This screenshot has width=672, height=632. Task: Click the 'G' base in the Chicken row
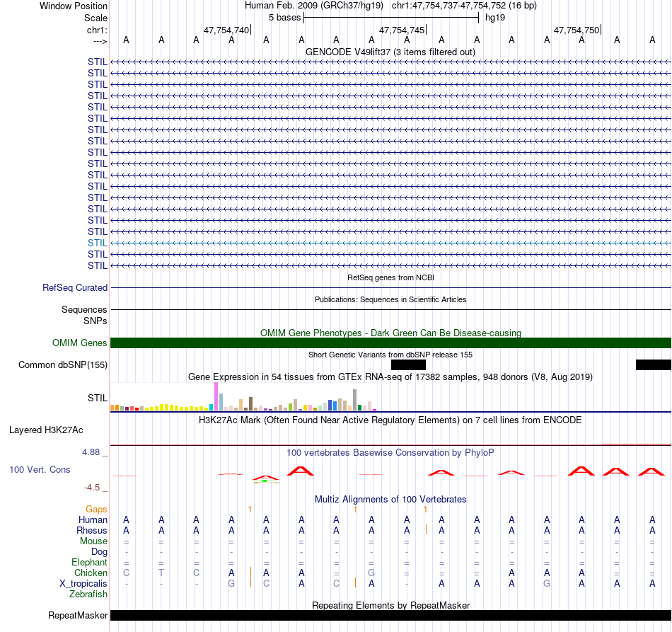[x=371, y=573]
